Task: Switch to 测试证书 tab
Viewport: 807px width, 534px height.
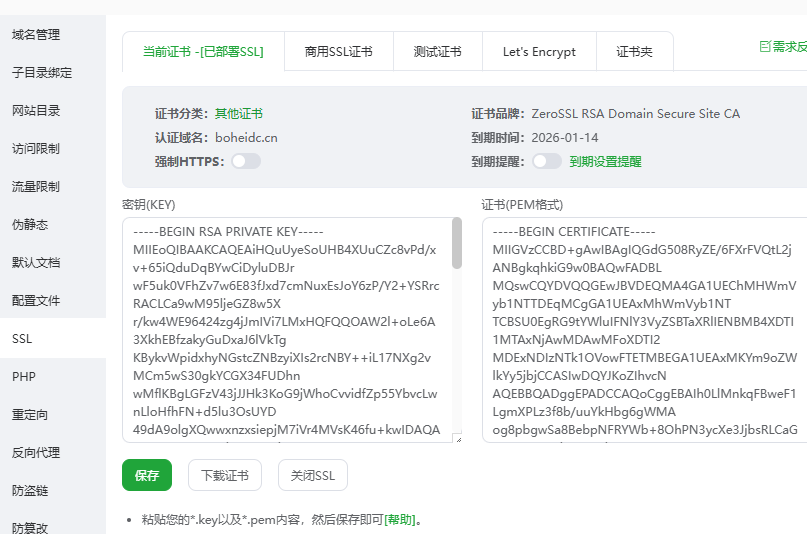Action: [437, 51]
